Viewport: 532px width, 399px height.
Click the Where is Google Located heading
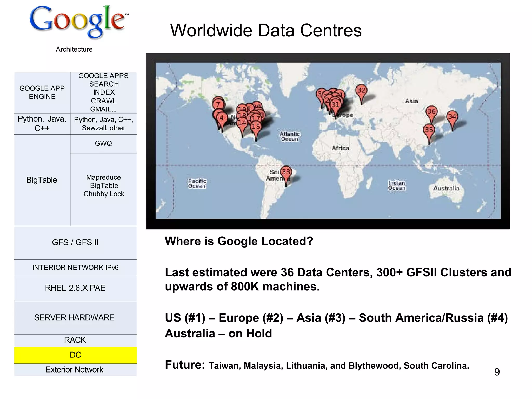239,241
